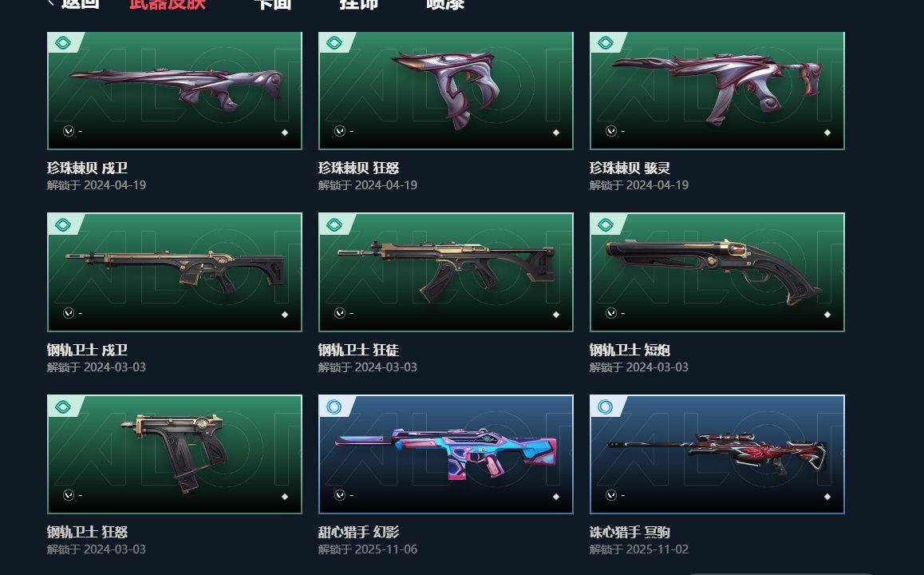Go back using the 返回 arrow

(73, 3)
